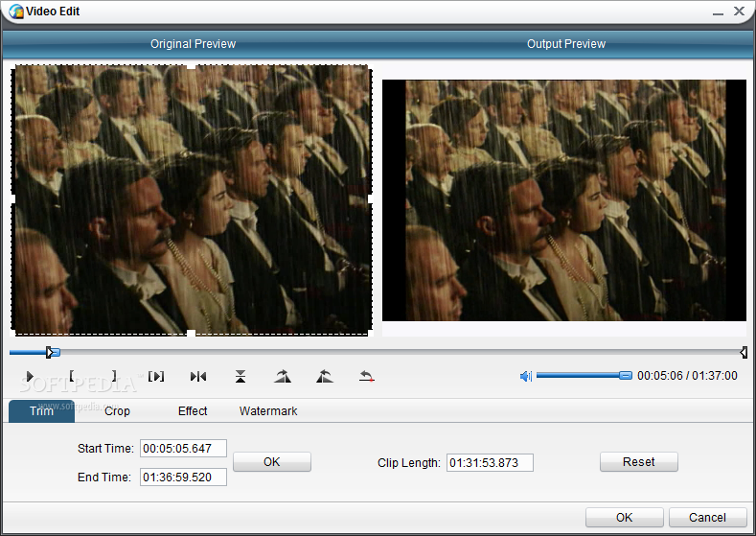Click the Output Preview video frame
Viewport: 756px width, 536px height.
(x=564, y=200)
